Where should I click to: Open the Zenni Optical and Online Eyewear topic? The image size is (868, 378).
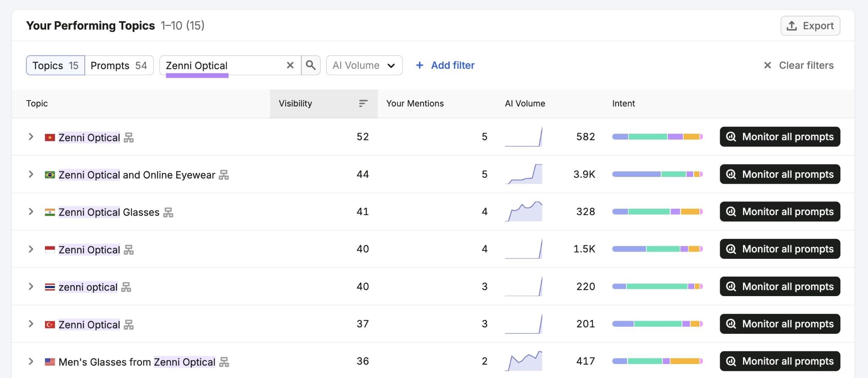[x=137, y=175]
